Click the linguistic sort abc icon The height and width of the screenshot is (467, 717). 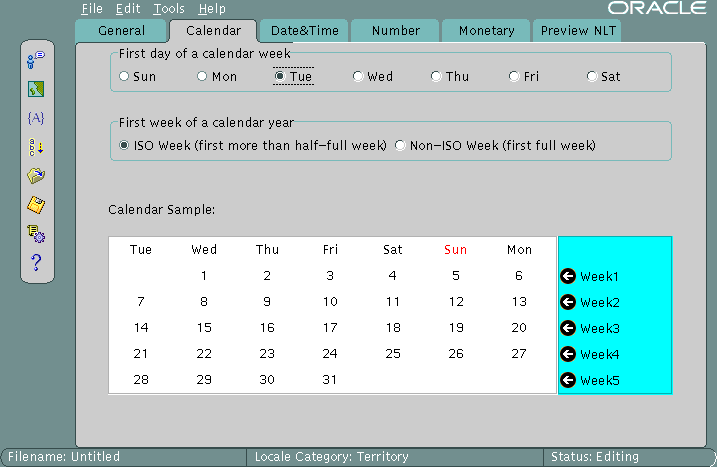(x=36, y=146)
